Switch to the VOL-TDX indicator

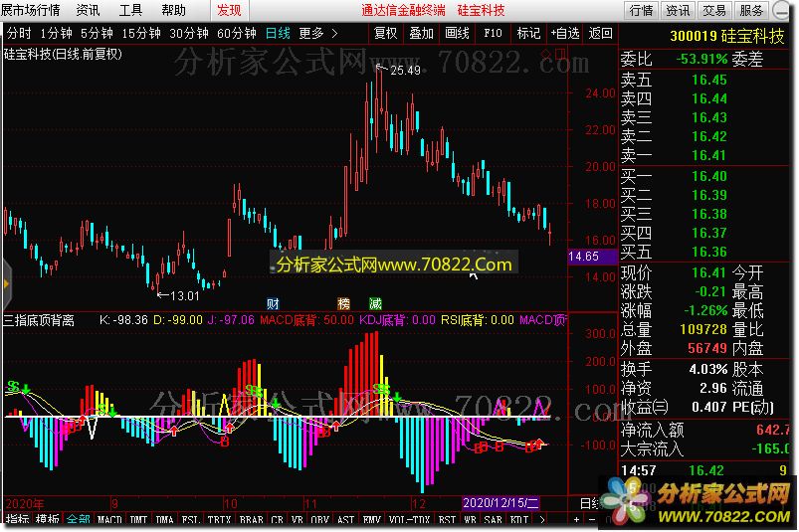coord(409,520)
